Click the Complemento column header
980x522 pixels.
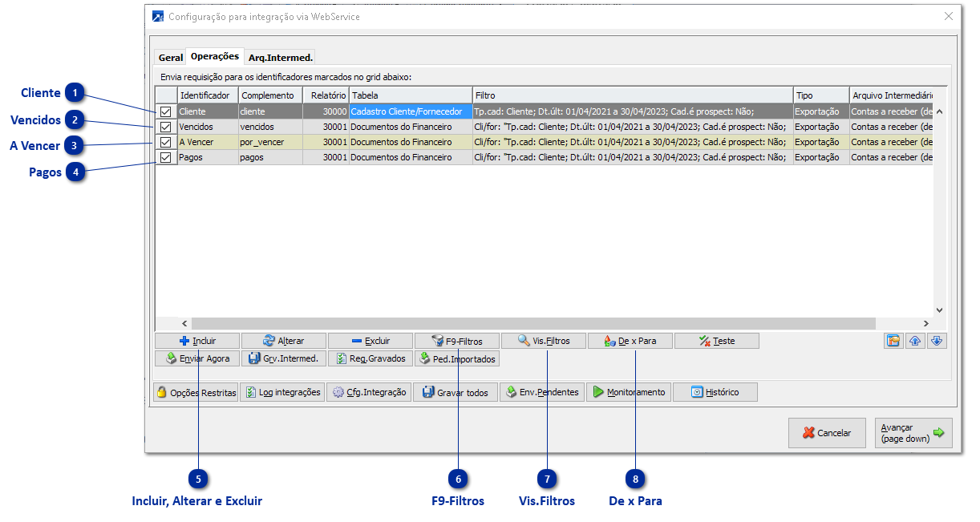270,95
